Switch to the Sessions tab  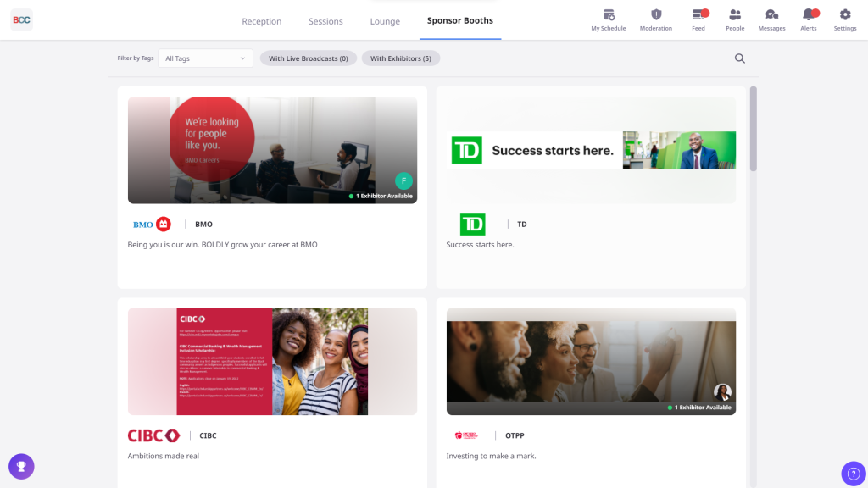point(325,21)
